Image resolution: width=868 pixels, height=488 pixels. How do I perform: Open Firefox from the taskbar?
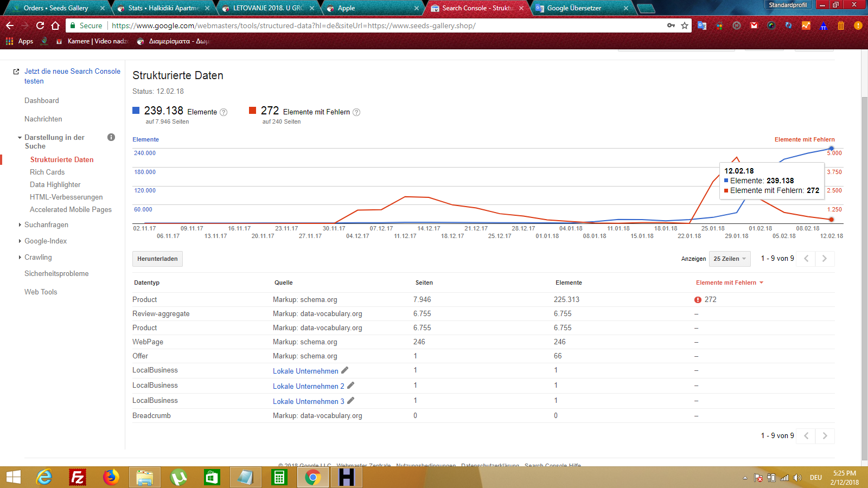[111, 478]
